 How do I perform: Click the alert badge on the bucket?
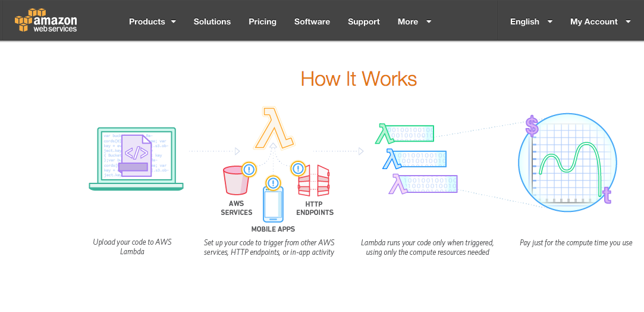pos(249,169)
